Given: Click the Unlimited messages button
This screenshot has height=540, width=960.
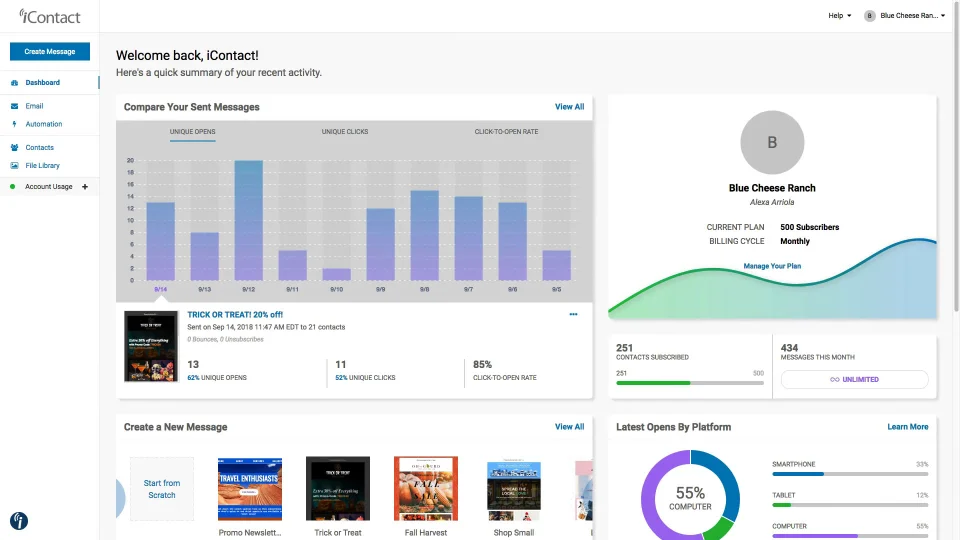Looking at the screenshot, I should 855,380.
